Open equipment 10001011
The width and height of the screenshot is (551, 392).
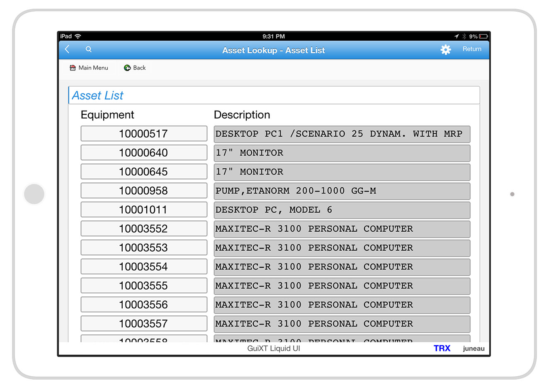tap(143, 210)
